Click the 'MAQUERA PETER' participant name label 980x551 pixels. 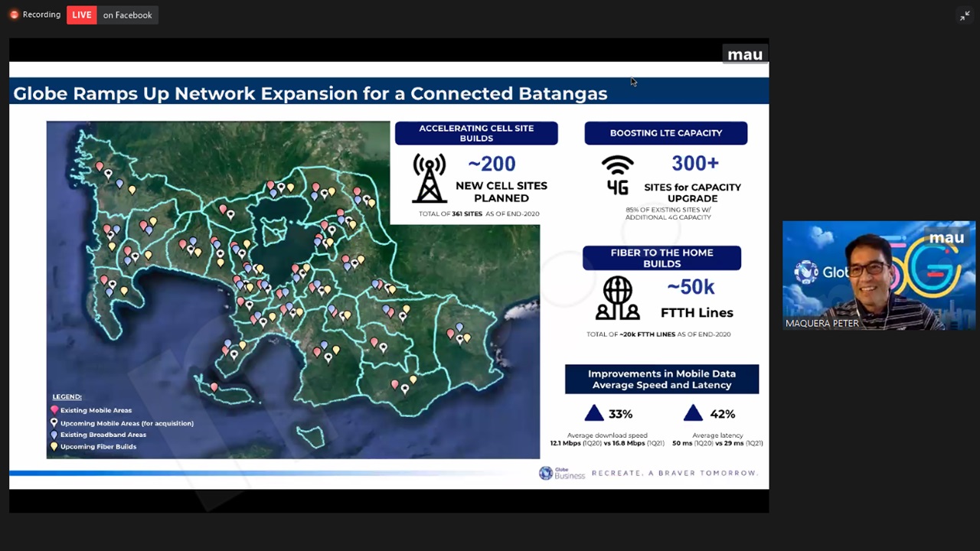[822, 324]
